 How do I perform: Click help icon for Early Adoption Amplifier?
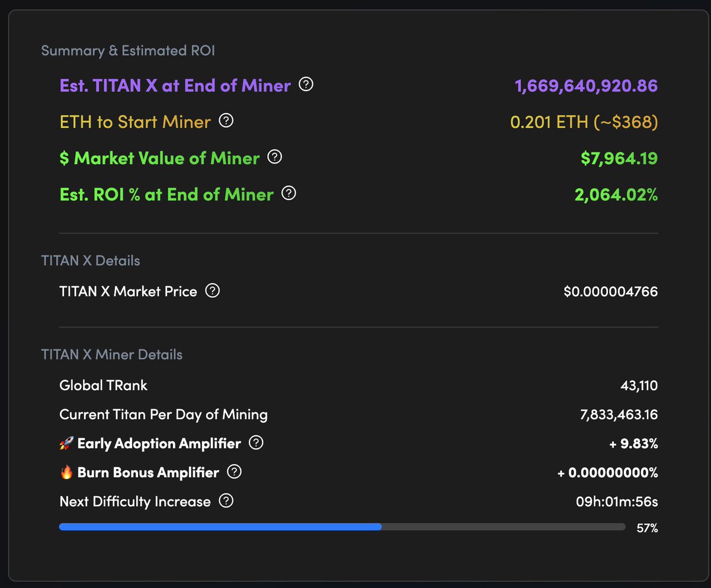click(256, 443)
